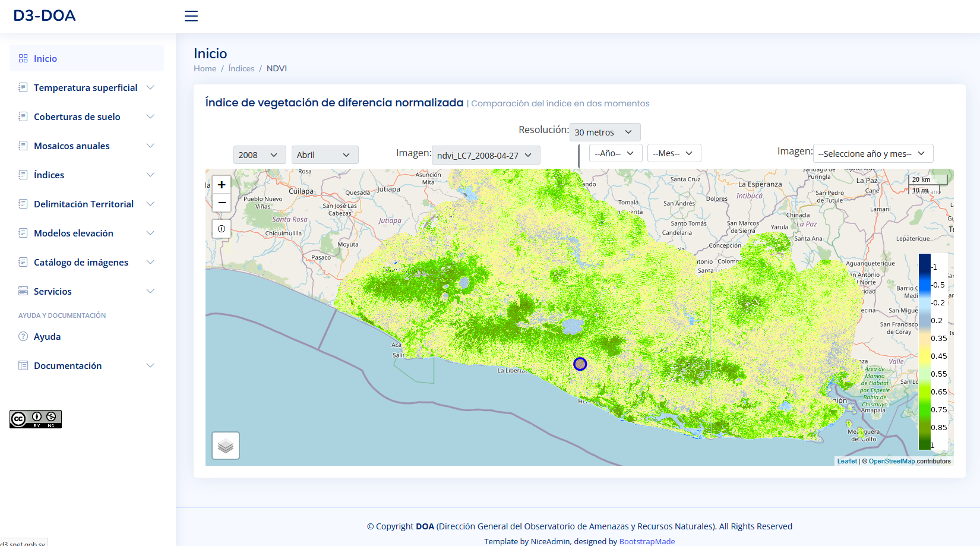980x546 pixels.
Task: Open the Índices sidebar menu
Action: (x=87, y=175)
